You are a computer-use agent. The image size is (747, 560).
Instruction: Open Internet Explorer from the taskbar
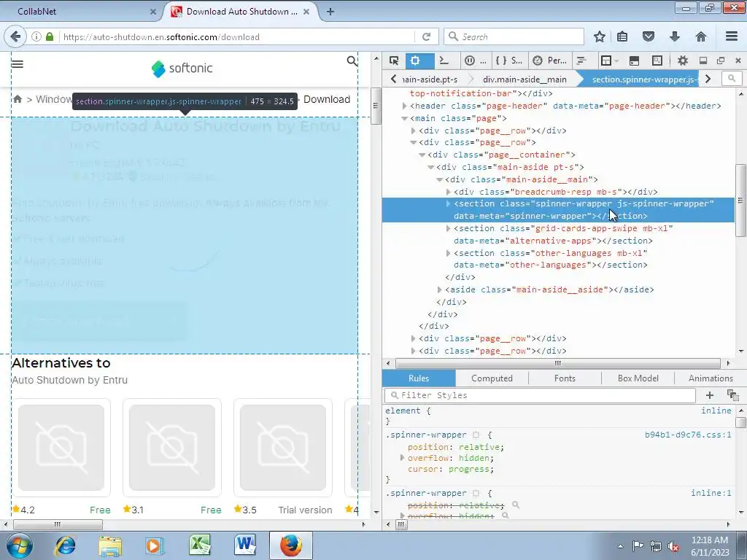click(65, 545)
